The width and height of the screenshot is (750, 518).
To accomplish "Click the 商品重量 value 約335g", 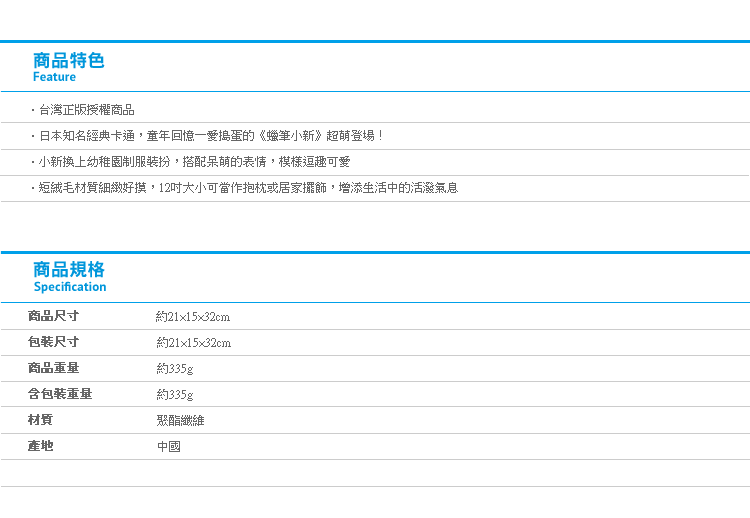I will point(175,368).
